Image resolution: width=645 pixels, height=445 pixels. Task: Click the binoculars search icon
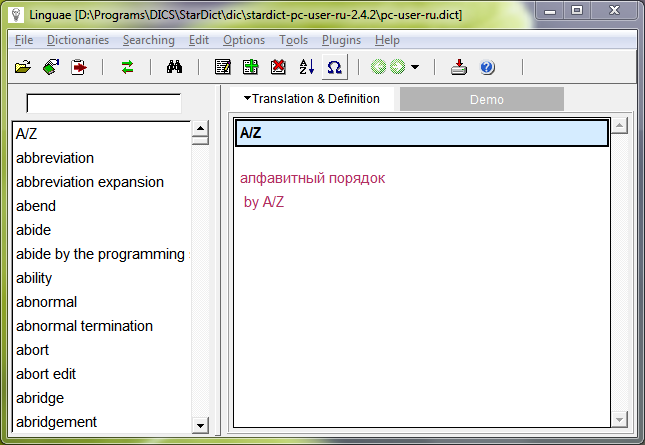click(172, 68)
